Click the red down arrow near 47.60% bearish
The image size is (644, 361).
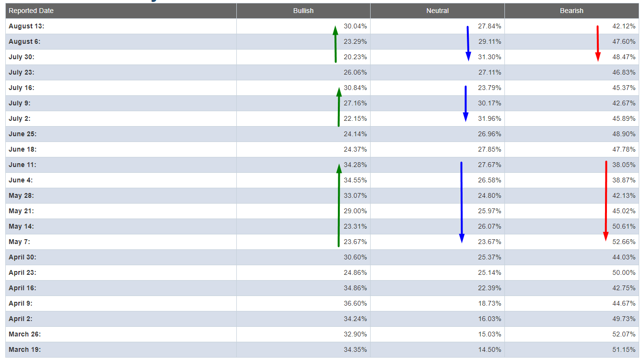coord(597,44)
